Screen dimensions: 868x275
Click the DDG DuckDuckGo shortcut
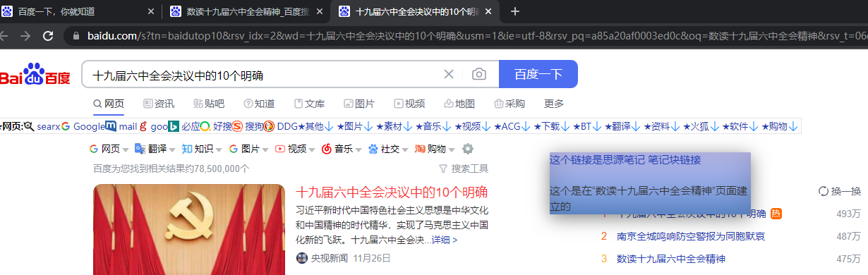point(282,127)
